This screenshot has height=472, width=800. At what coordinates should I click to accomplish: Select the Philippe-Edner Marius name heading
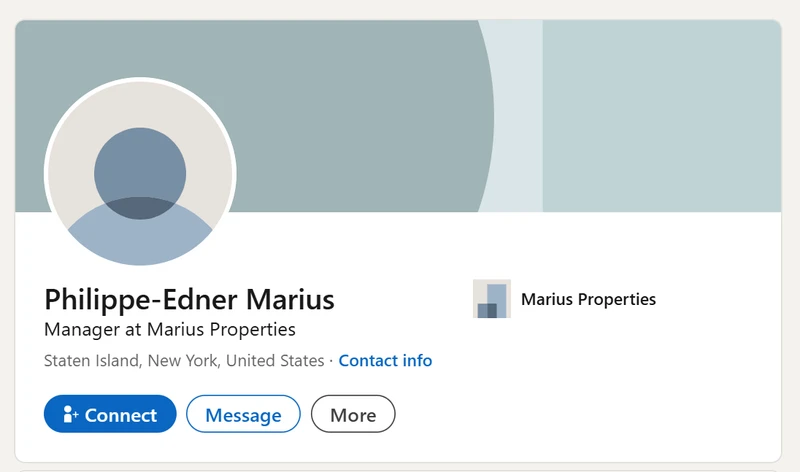click(x=190, y=299)
